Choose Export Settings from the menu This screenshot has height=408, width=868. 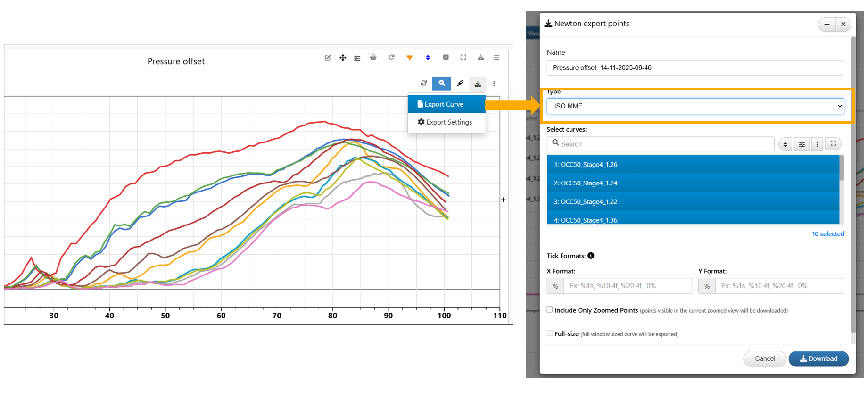click(x=446, y=122)
